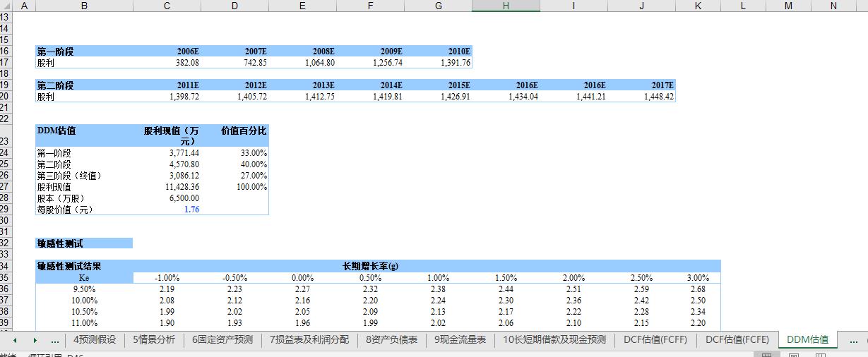Viewport: 868px width, 357px height.
Task: Select the 2006E year cell
Action: click(x=167, y=51)
